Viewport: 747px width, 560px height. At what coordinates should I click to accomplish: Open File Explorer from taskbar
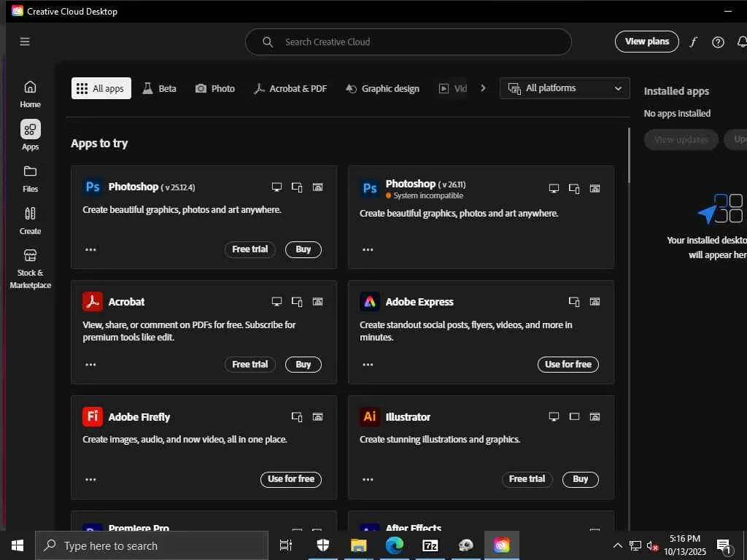359,545
